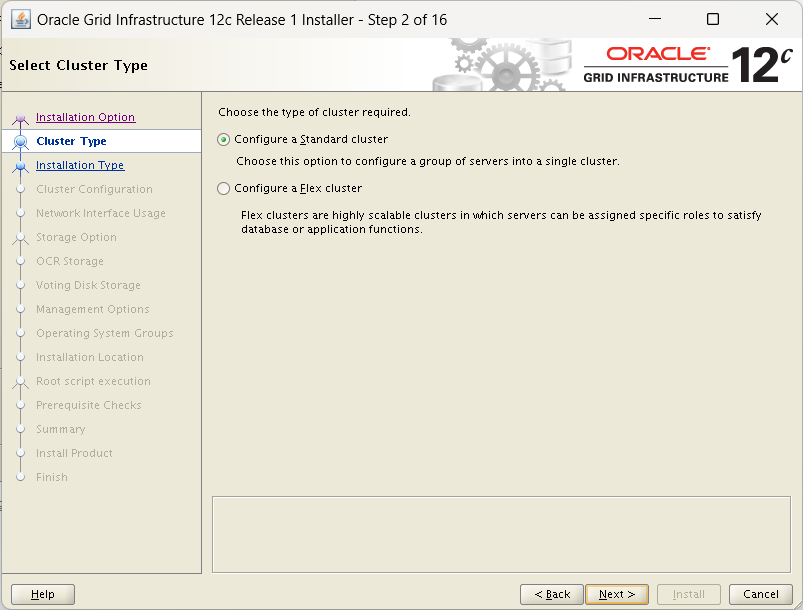Click the Cluster Configuration step text
Viewport: 803px width, 610px height.
point(94,190)
